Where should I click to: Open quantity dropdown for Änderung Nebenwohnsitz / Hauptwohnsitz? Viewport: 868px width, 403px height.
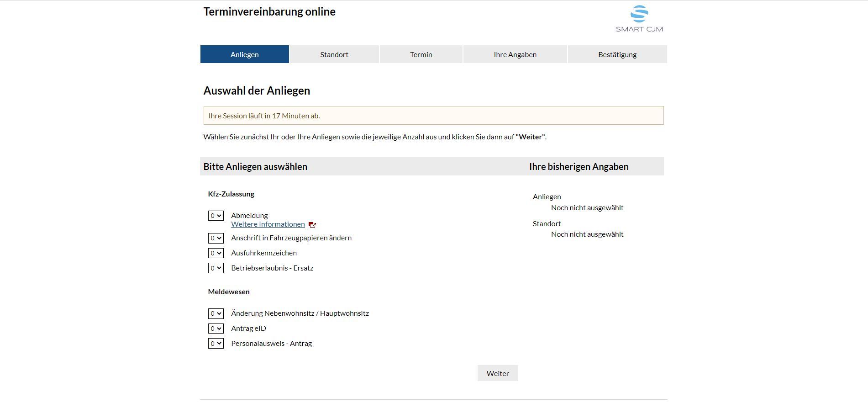click(x=216, y=313)
